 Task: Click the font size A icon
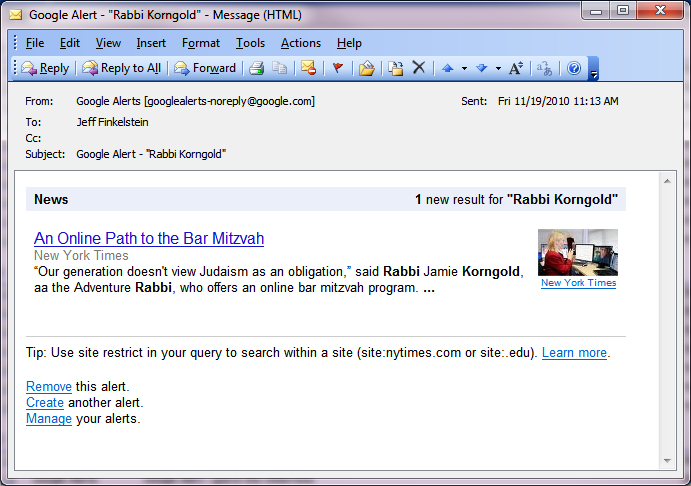(x=516, y=68)
